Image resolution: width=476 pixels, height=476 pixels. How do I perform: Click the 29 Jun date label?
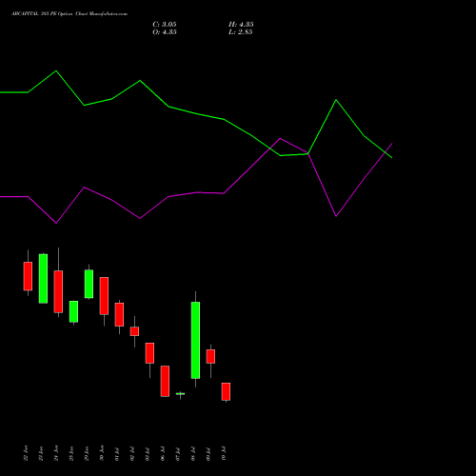[87, 453]
